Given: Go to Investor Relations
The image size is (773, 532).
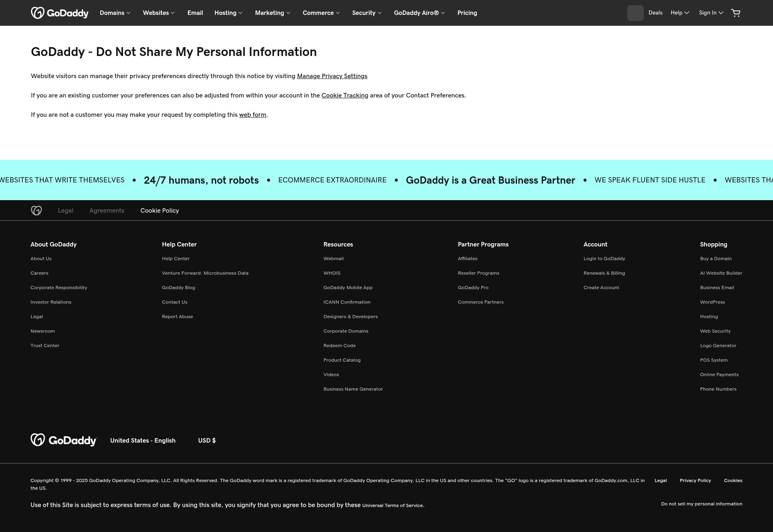Looking at the screenshot, I should (51, 302).
